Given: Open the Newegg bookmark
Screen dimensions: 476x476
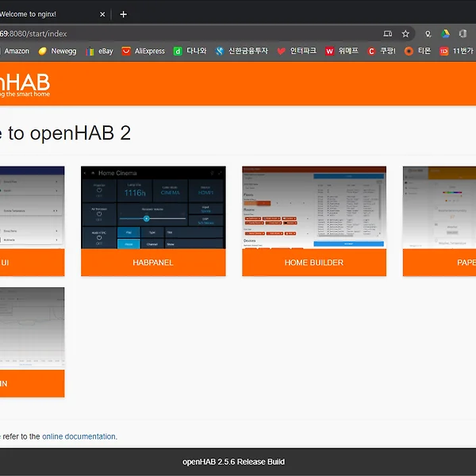Looking at the screenshot, I should (57, 51).
